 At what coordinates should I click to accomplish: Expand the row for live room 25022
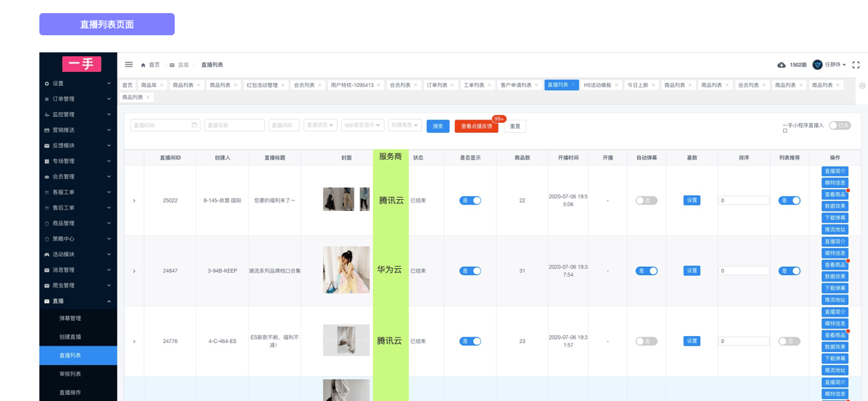coord(134,200)
